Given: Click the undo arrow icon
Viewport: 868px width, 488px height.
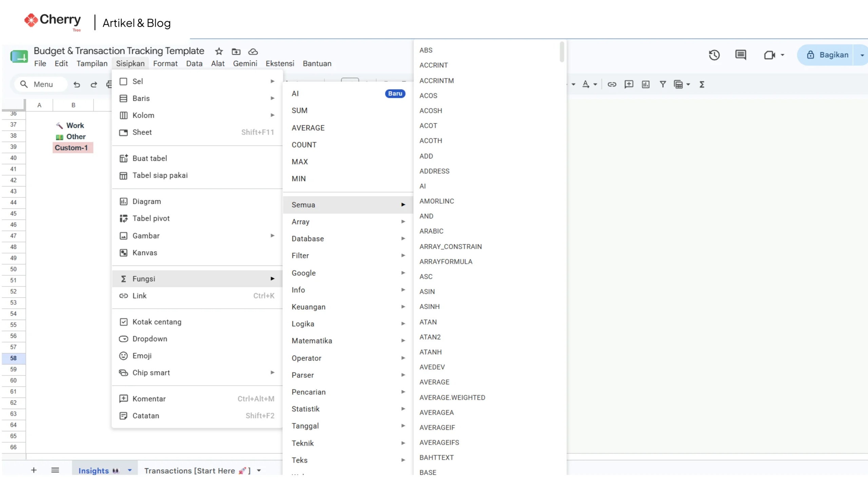Looking at the screenshot, I should (77, 84).
